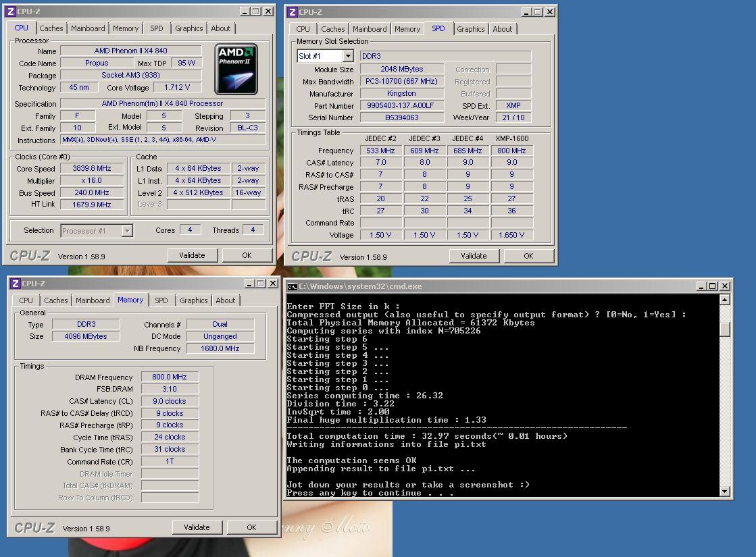The width and height of the screenshot is (756, 557).
Task: Go to CPU tab in bottom Memory window
Action: coord(26,300)
